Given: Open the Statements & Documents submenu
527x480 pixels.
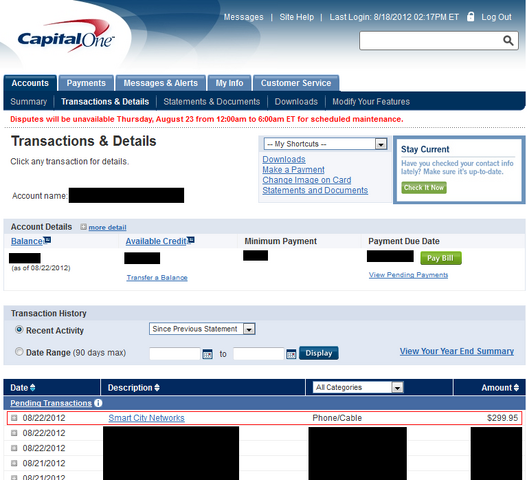Looking at the screenshot, I should click(x=212, y=102).
